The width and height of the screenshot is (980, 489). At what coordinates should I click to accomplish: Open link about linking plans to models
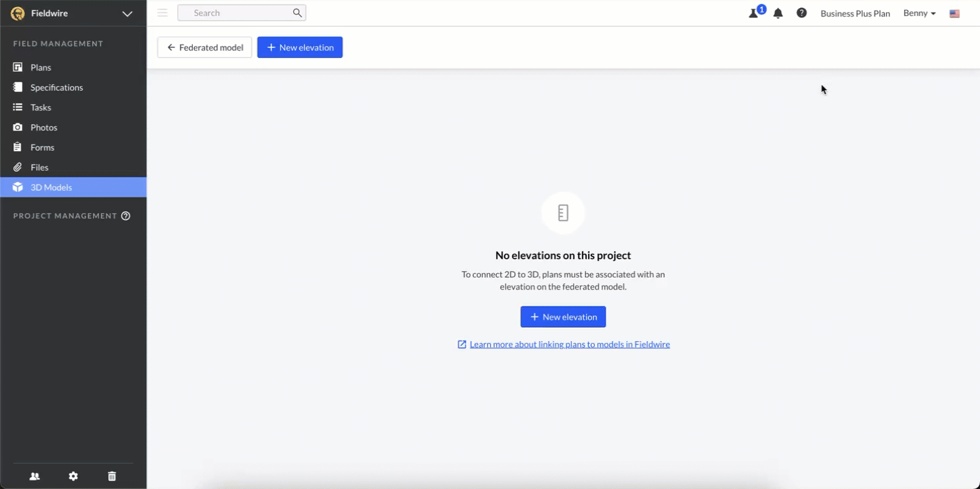coord(569,344)
